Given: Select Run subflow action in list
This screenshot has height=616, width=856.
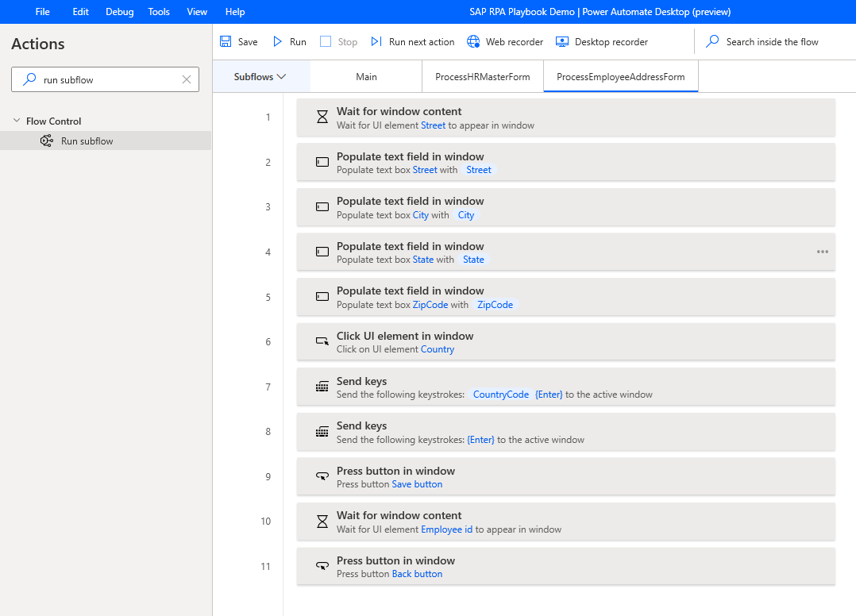Looking at the screenshot, I should [x=106, y=141].
